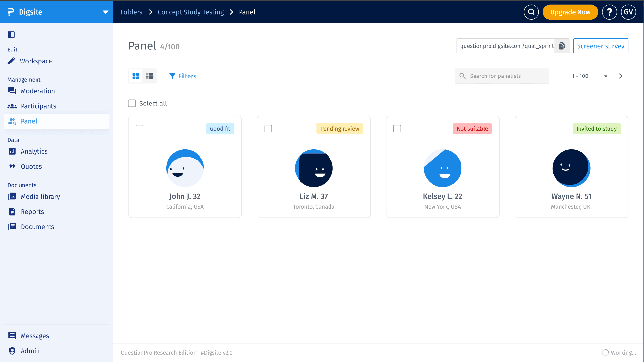Click the Upgrade Now button
The width and height of the screenshot is (644, 362).
click(x=570, y=12)
